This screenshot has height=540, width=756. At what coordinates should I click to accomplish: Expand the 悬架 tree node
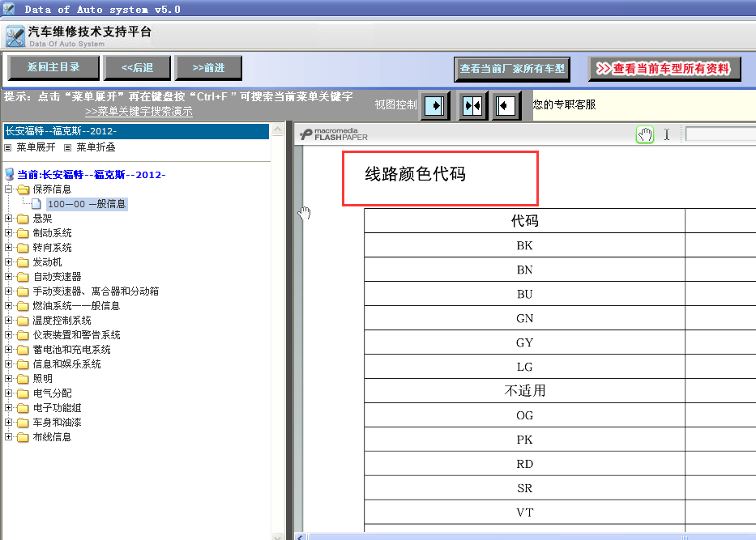click(8, 219)
